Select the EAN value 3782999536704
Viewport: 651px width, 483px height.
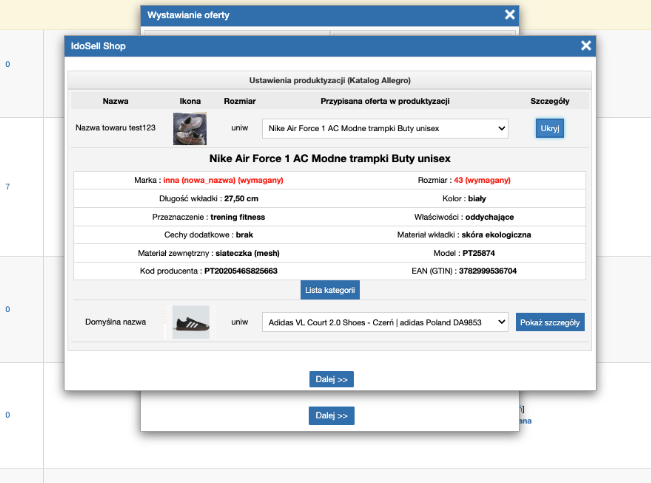pyautogui.click(x=487, y=271)
